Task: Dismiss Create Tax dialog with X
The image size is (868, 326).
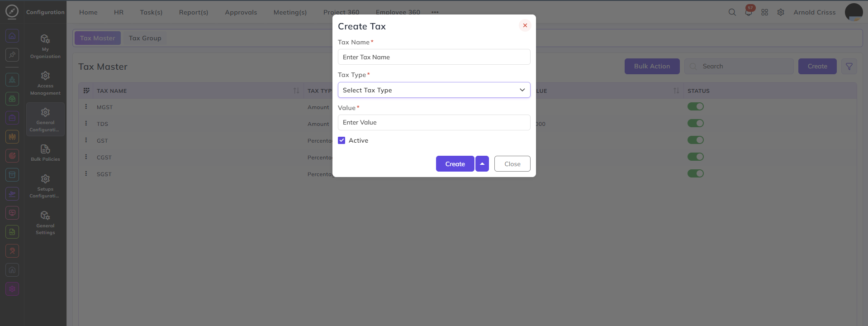Action: pyautogui.click(x=525, y=25)
